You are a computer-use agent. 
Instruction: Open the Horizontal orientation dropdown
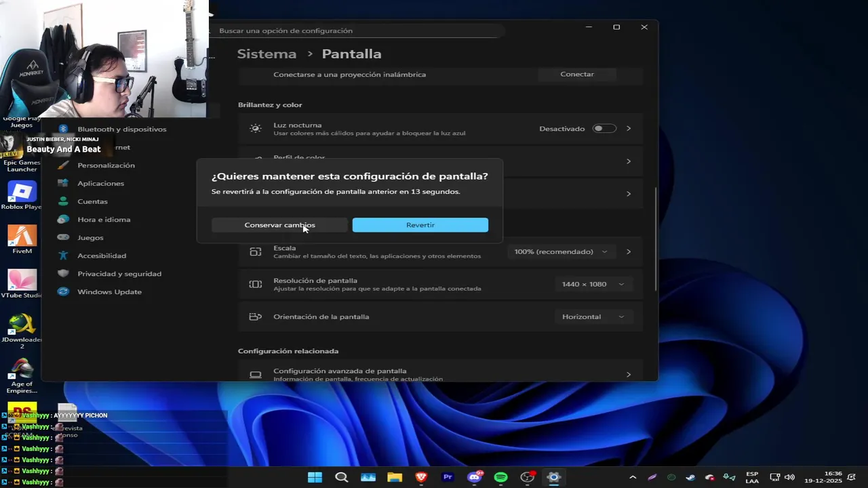coord(593,317)
